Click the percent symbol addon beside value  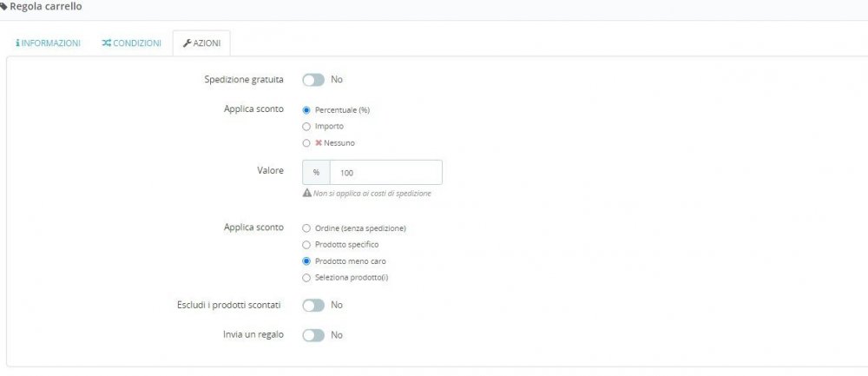[x=316, y=173]
